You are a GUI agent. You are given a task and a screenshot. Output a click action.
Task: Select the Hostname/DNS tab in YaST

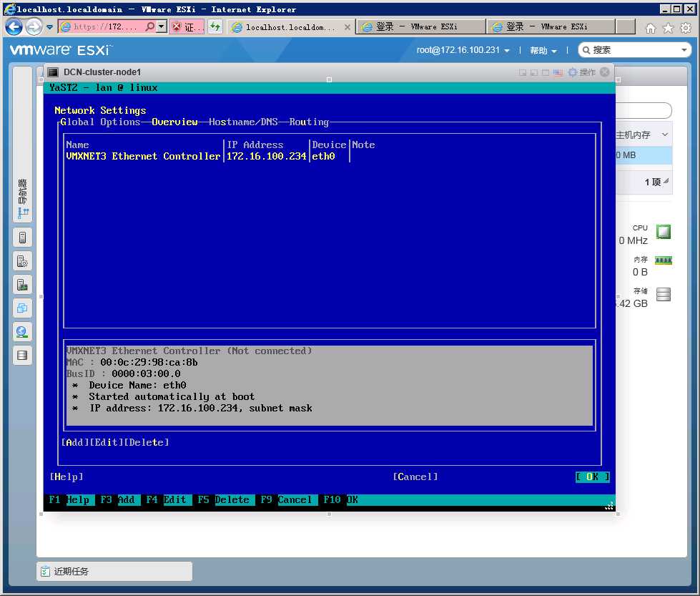[x=243, y=122]
